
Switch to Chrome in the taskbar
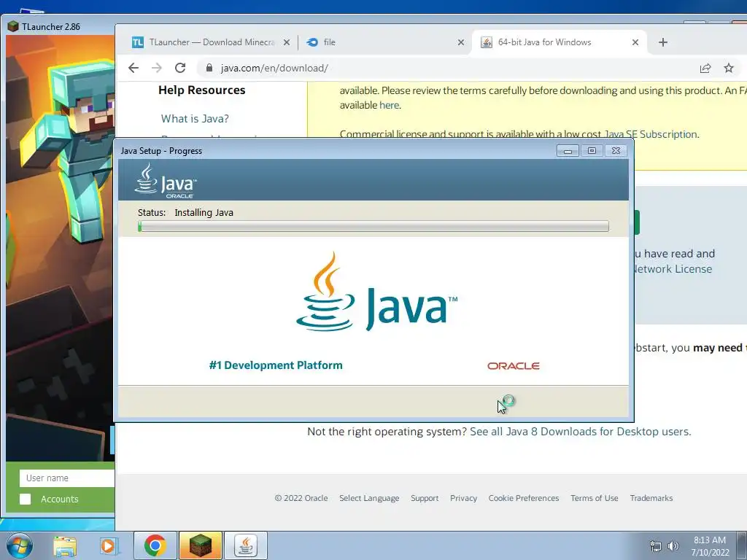pos(155,545)
